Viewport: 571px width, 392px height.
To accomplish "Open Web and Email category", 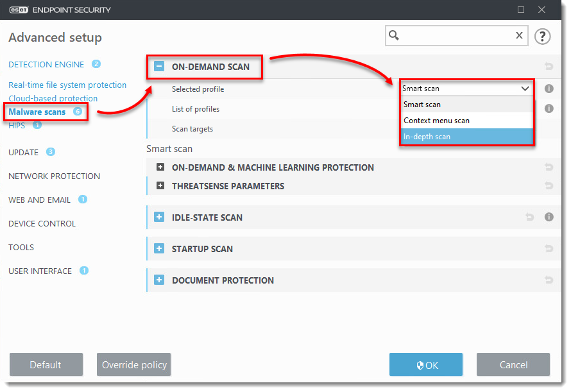I will tap(39, 200).
